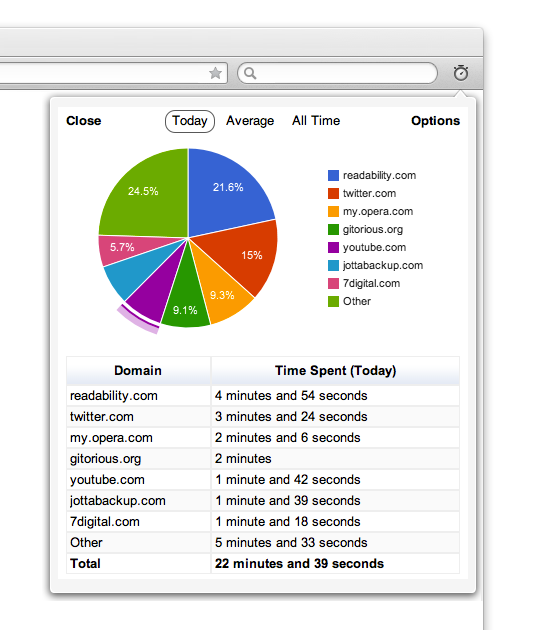
Task: Click the Total row label
Action: point(85,563)
